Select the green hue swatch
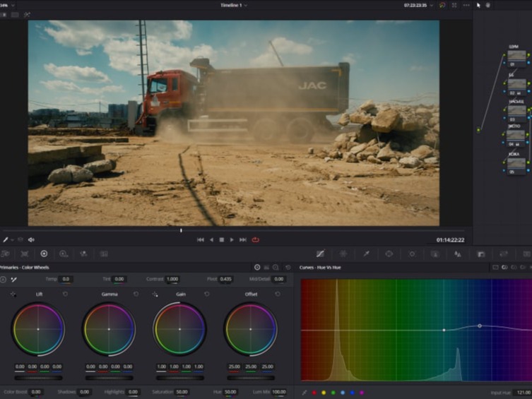This screenshot has width=532, height=399. point(333,393)
